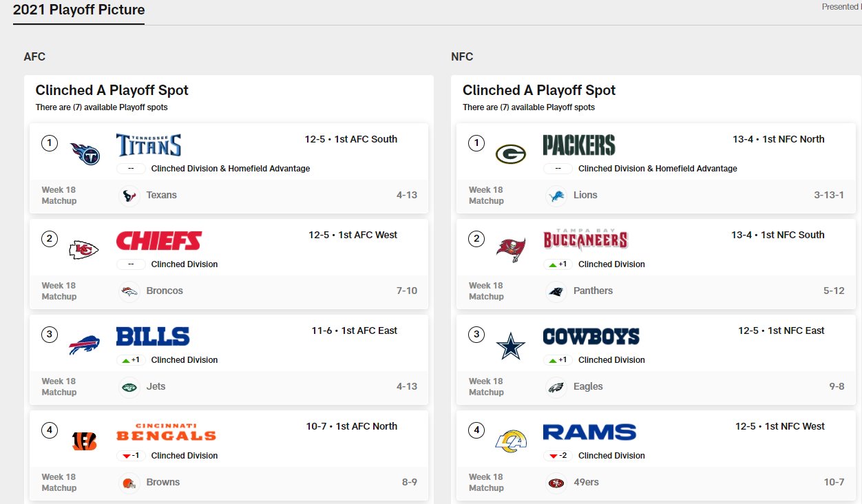Click the Titans 12-5 1st AFC South record

coord(351,139)
